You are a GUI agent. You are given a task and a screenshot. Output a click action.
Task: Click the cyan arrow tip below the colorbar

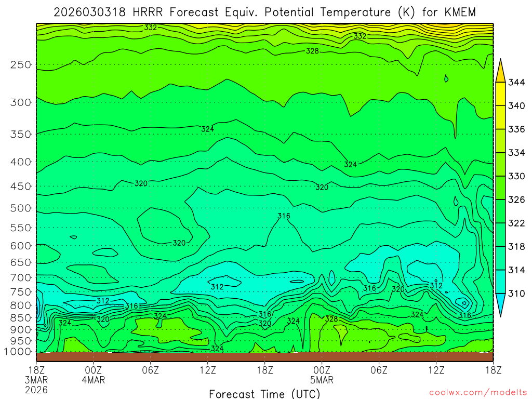click(x=500, y=304)
